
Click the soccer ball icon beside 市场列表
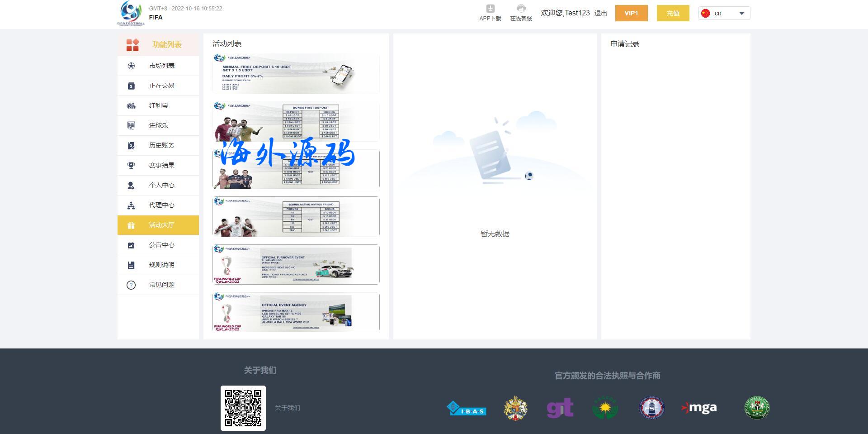tap(131, 66)
